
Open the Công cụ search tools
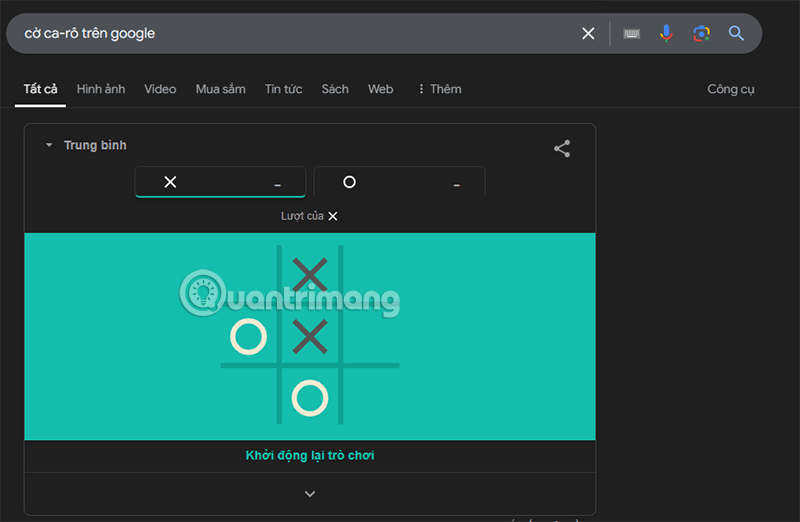[731, 89]
